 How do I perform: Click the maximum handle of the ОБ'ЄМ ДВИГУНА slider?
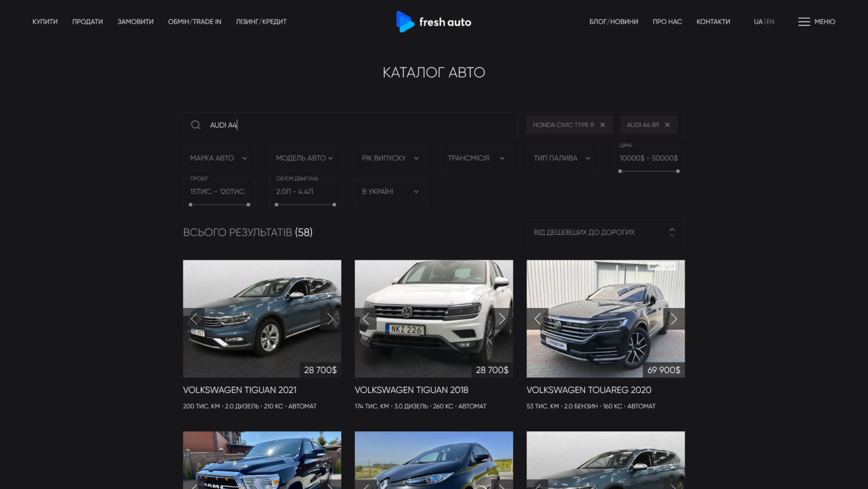335,205
